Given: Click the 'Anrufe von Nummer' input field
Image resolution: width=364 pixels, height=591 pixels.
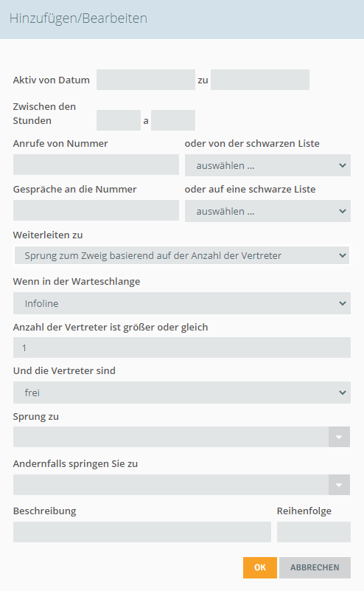Looking at the screenshot, I should pos(96,165).
